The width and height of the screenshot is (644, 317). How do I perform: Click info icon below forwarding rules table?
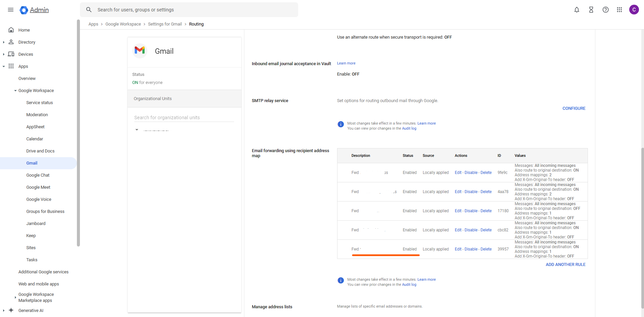[341, 280]
